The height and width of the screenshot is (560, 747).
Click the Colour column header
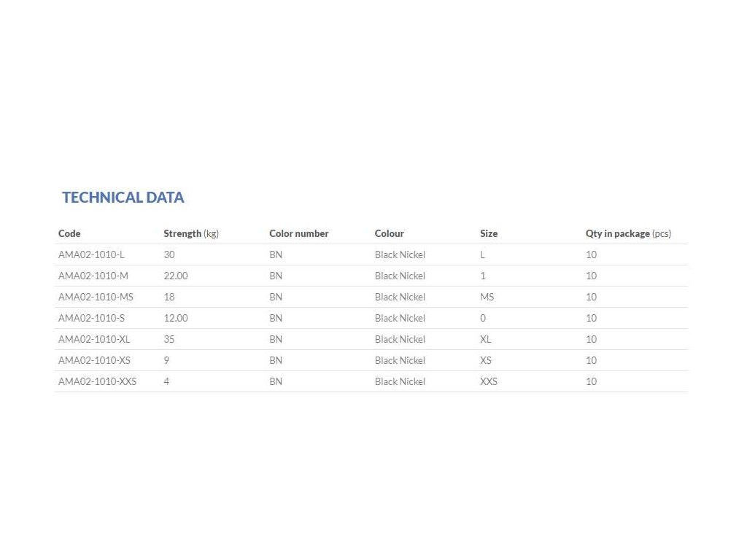click(x=389, y=233)
